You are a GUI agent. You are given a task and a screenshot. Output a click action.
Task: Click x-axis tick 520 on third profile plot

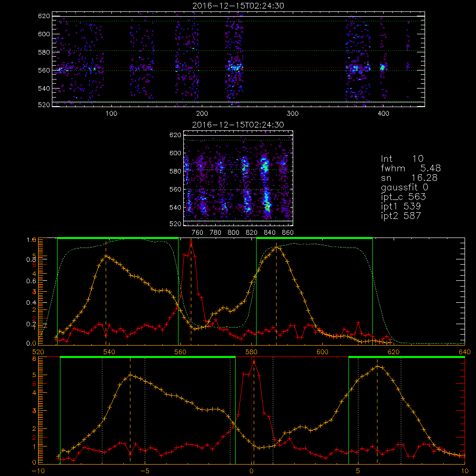click(x=38, y=352)
